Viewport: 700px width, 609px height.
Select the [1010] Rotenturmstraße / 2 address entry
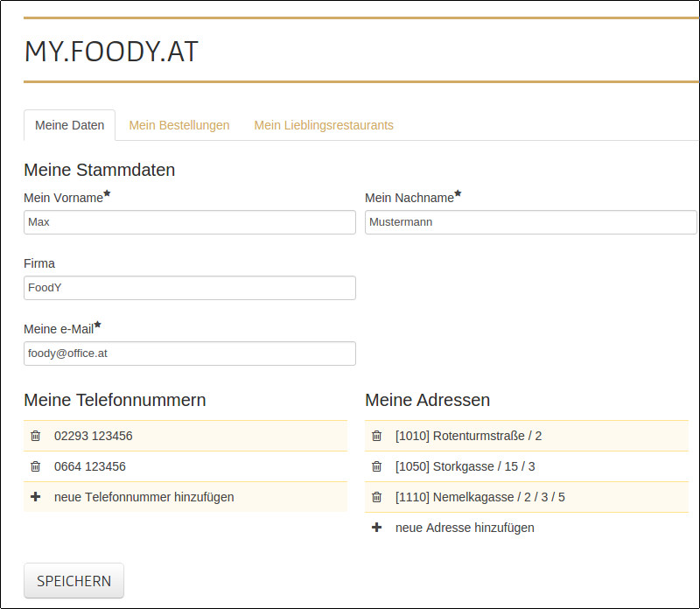tap(468, 436)
